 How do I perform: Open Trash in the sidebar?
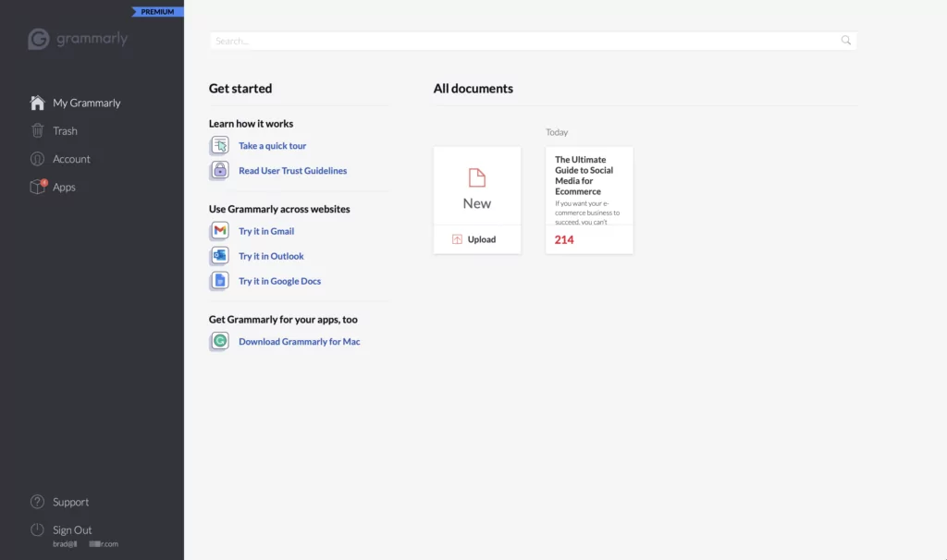pyautogui.click(x=65, y=131)
